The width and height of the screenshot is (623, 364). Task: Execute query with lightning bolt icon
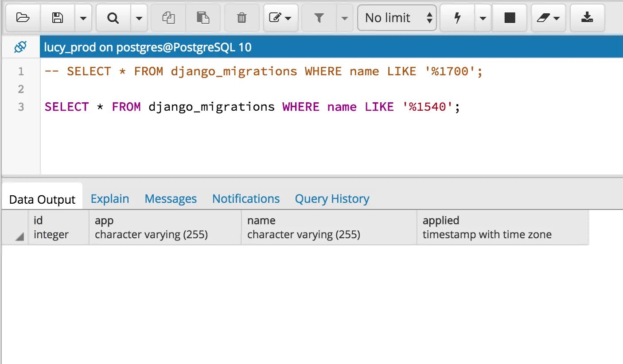(x=458, y=18)
